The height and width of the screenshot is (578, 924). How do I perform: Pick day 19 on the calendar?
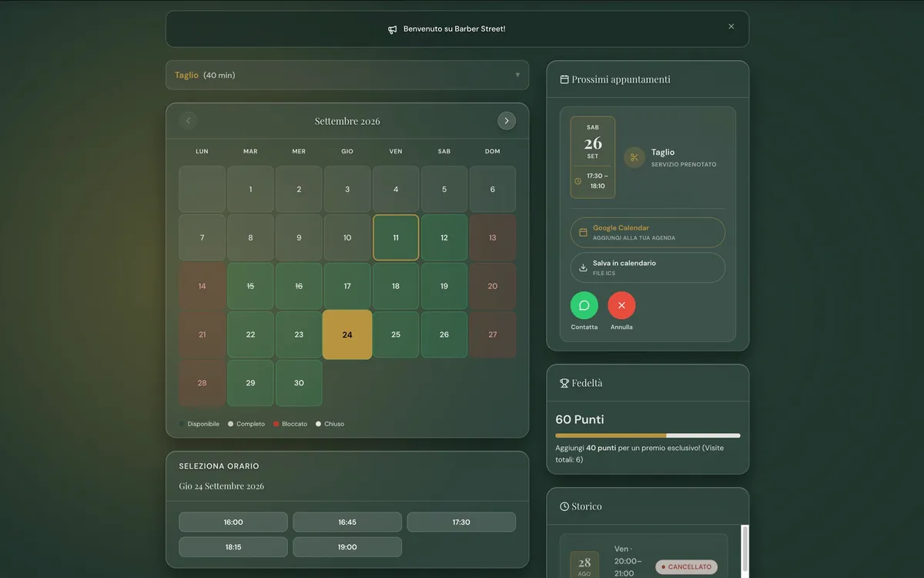coord(444,286)
